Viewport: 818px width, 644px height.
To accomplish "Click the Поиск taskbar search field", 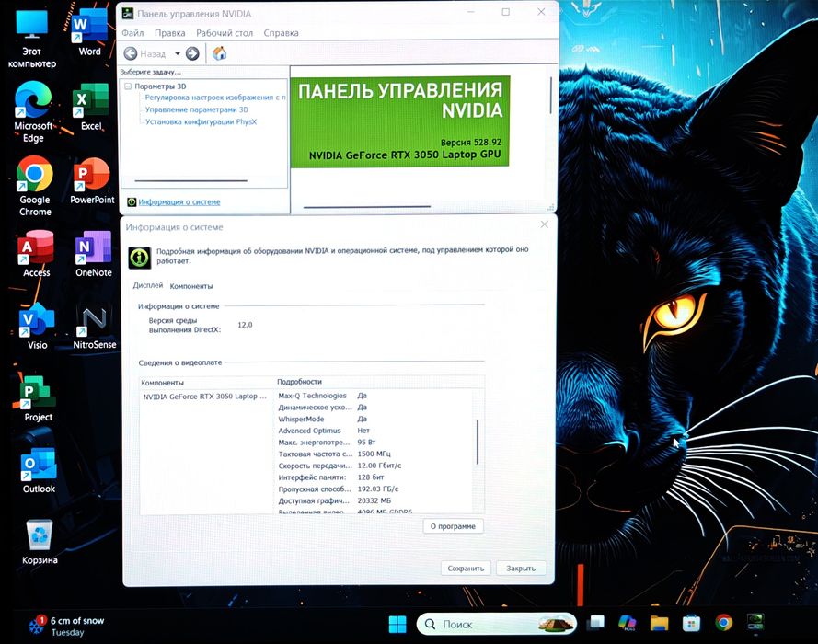I will [497, 624].
